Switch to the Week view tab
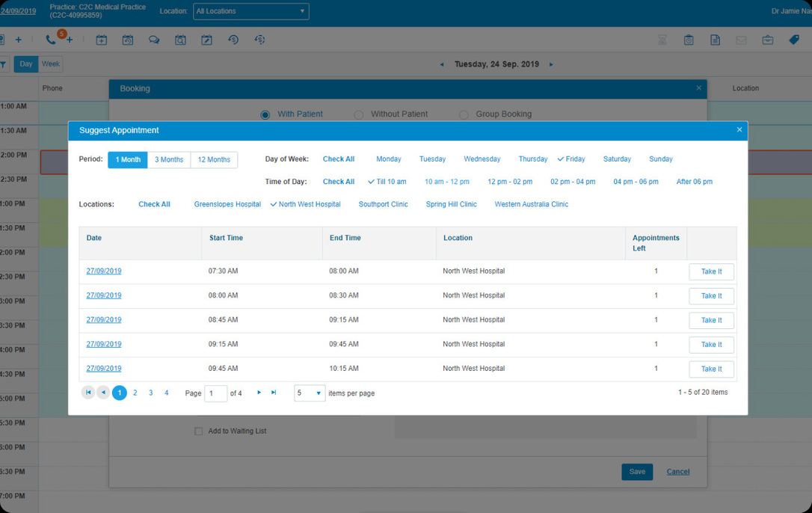The image size is (812, 513). [50, 64]
